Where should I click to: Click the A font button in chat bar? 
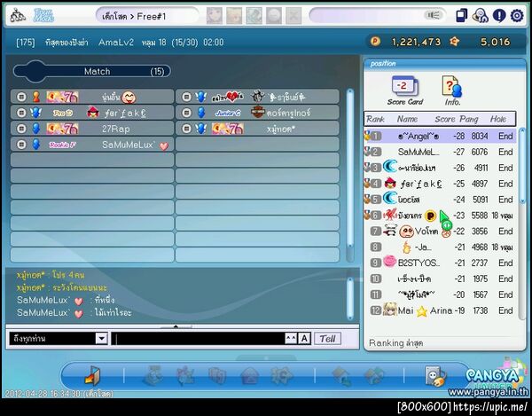click(x=304, y=338)
